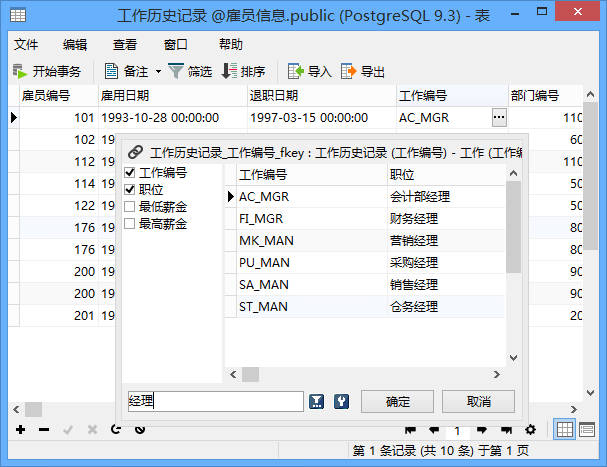607x467 pixels.
Task: Click the popup horizontal scroll left arrow
Action: tap(233, 374)
